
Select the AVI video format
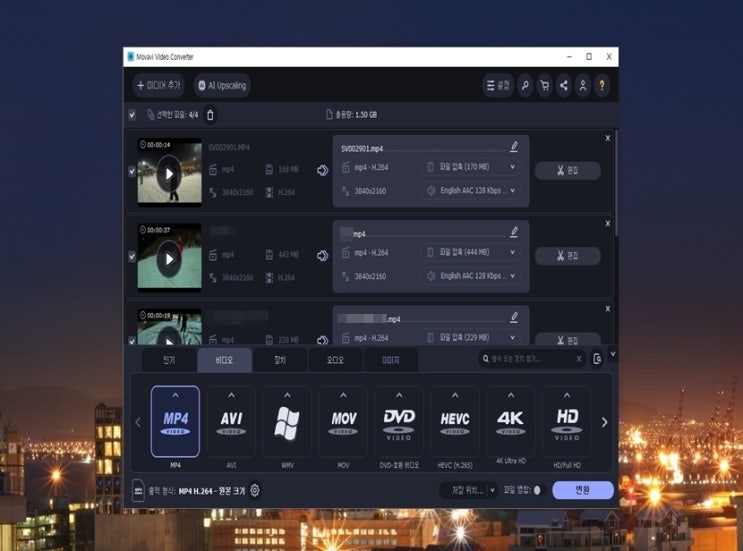(231, 422)
